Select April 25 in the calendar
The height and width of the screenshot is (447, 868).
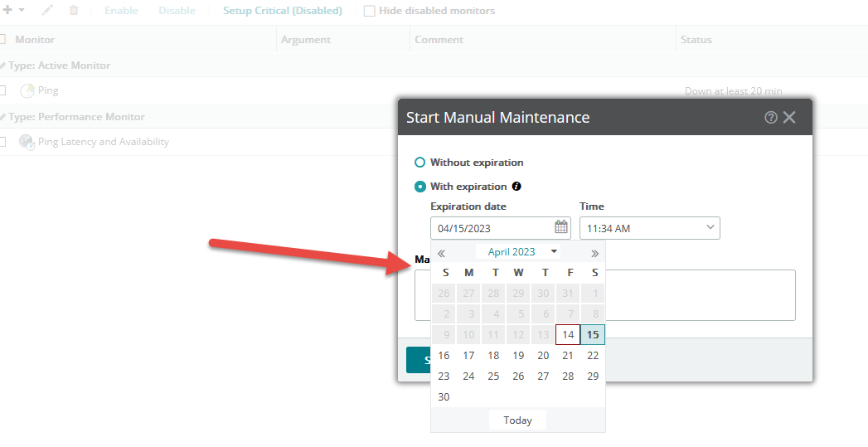click(x=494, y=377)
